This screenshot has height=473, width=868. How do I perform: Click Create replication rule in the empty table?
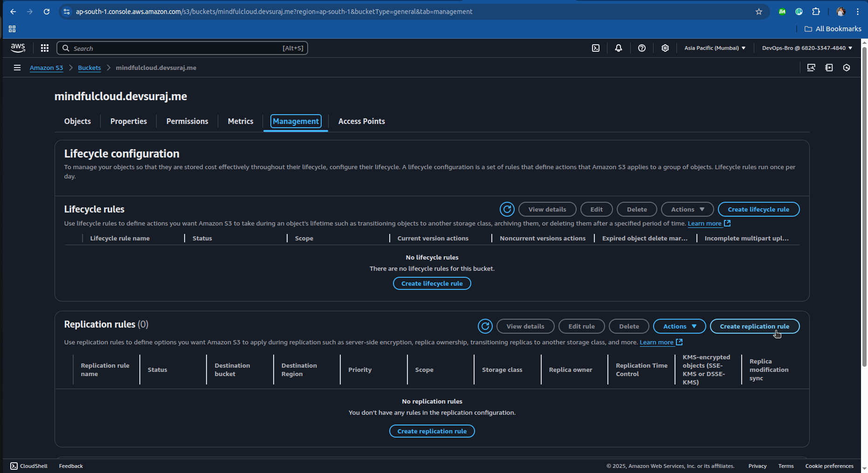point(432,431)
